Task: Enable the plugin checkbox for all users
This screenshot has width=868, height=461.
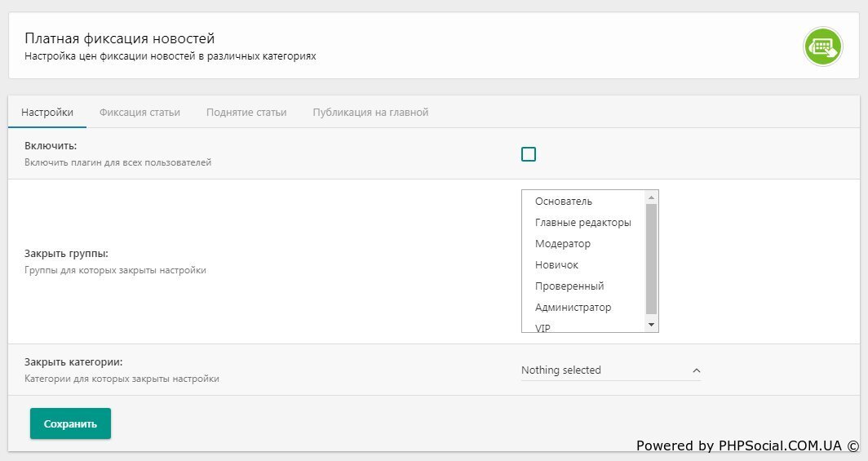Action: [529, 154]
